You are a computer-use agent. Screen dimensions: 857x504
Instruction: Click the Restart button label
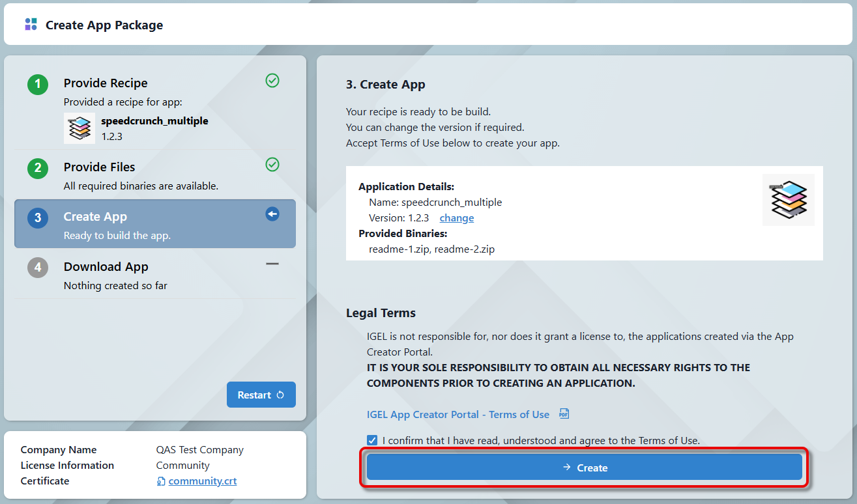coord(254,395)
